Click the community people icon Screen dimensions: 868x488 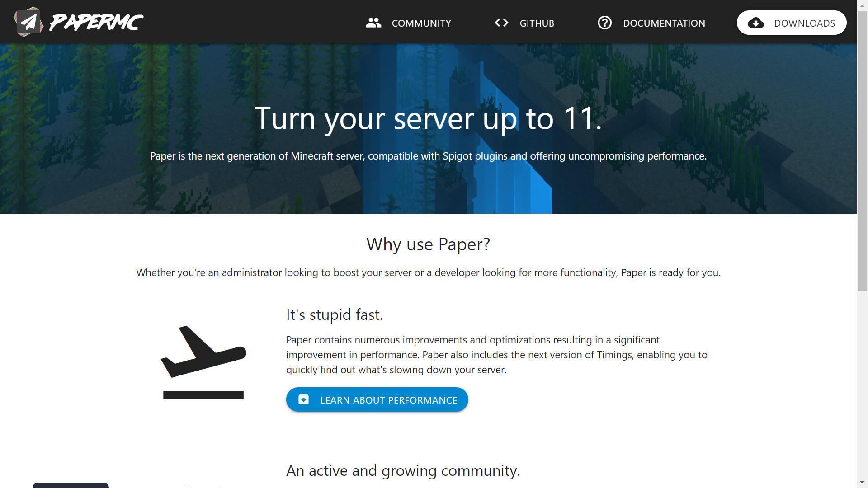(x=373, y=23)
